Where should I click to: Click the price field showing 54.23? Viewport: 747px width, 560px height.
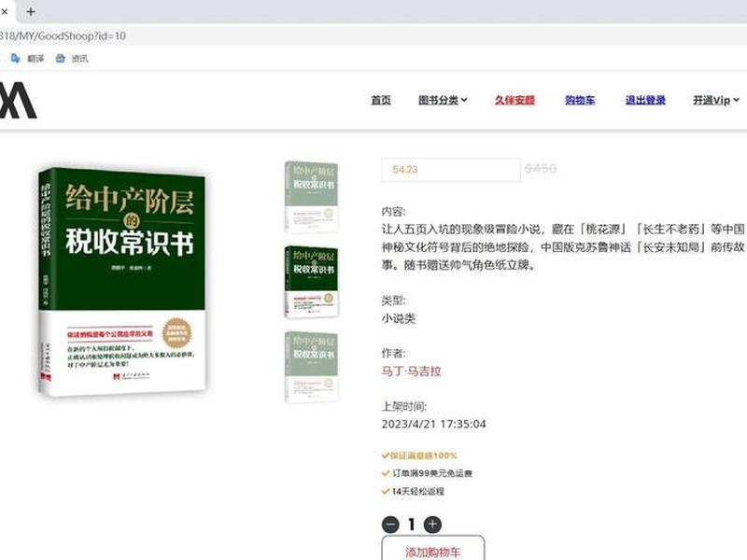coord(451,170)
